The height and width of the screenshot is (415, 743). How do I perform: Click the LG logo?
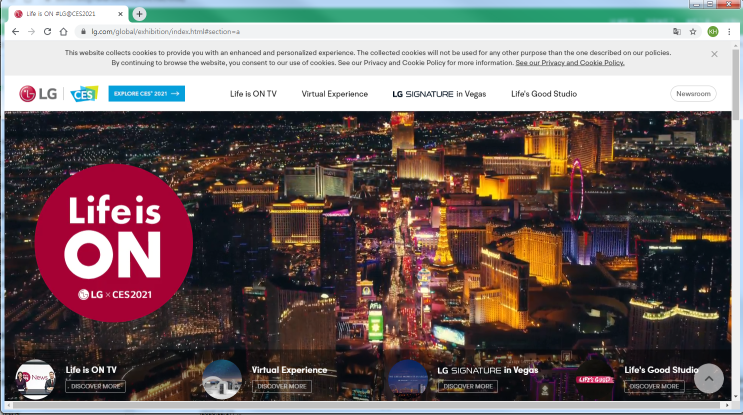point(38,94)
